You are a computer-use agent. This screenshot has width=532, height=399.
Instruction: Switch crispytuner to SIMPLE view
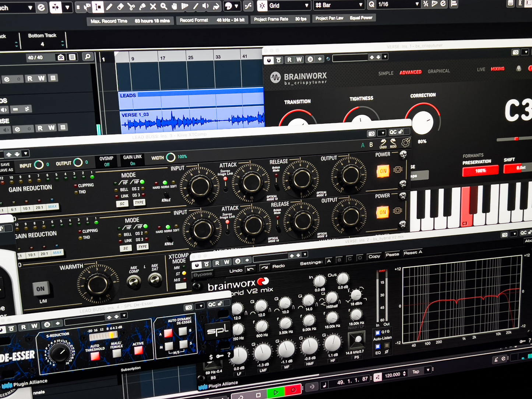click(386, 73)
